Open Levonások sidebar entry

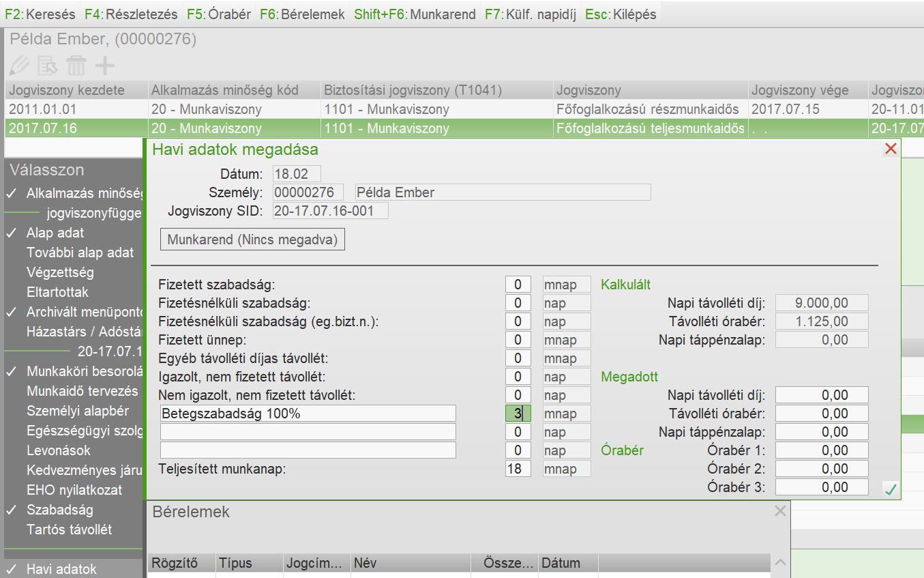[59, 450]
